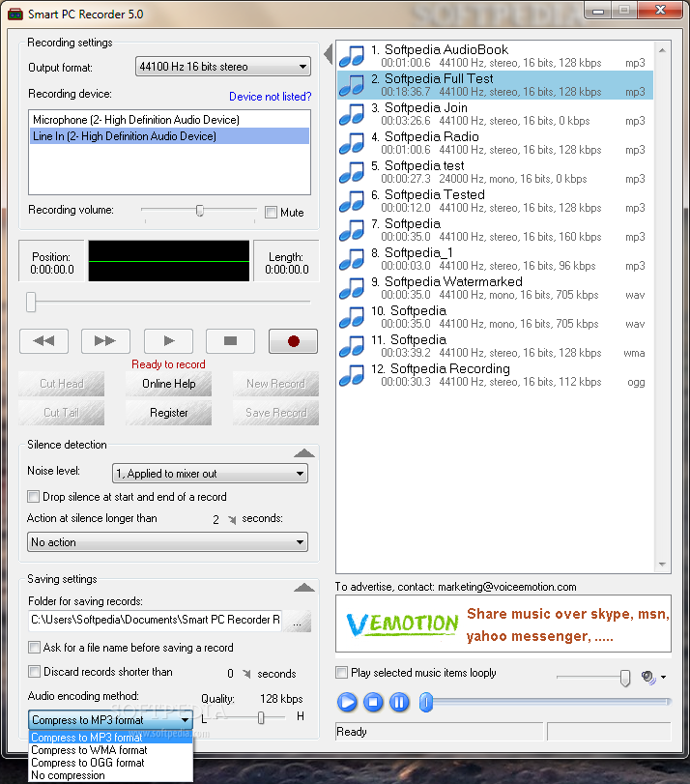Image resolution: width=690 pixels, height=784 pixels.
Task: Click the Register button
Action: click(x=168, y=413)
